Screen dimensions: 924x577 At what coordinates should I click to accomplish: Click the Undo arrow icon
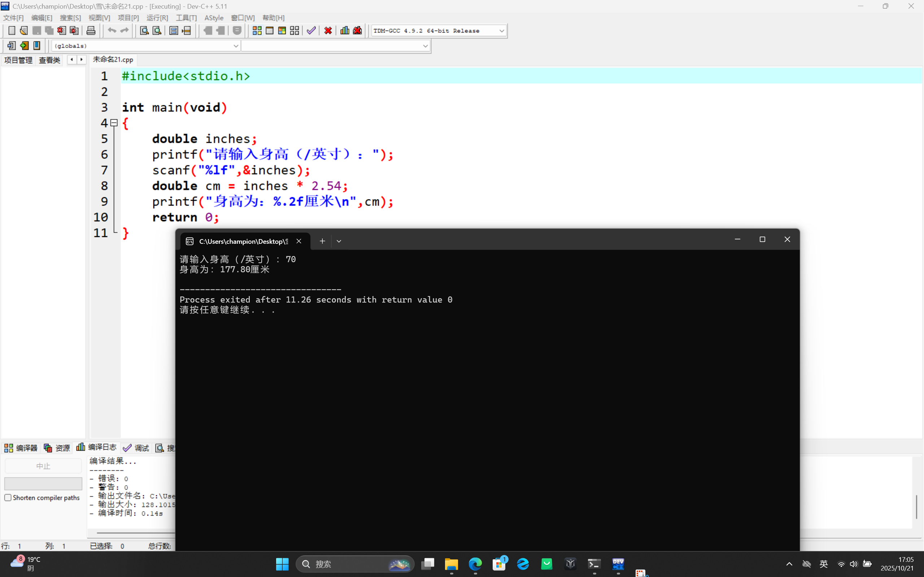coord(112,31)
